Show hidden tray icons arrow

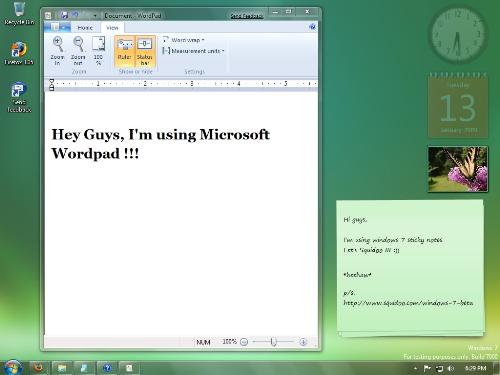click(x=415, y=368)
